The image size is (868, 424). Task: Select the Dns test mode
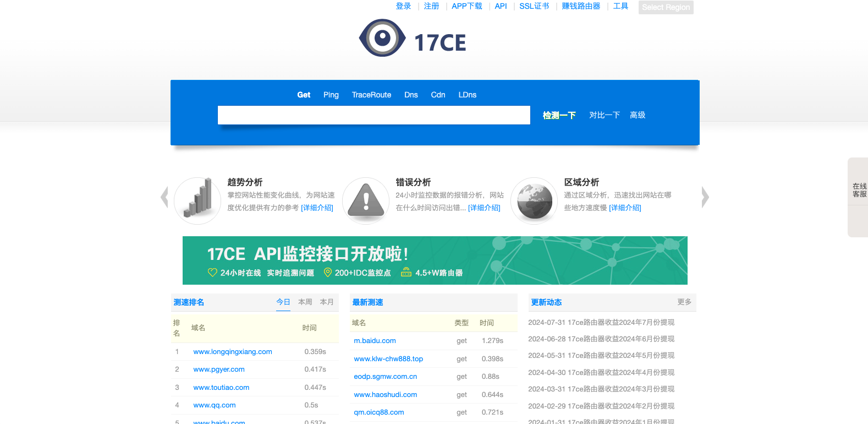pos(411,95)
